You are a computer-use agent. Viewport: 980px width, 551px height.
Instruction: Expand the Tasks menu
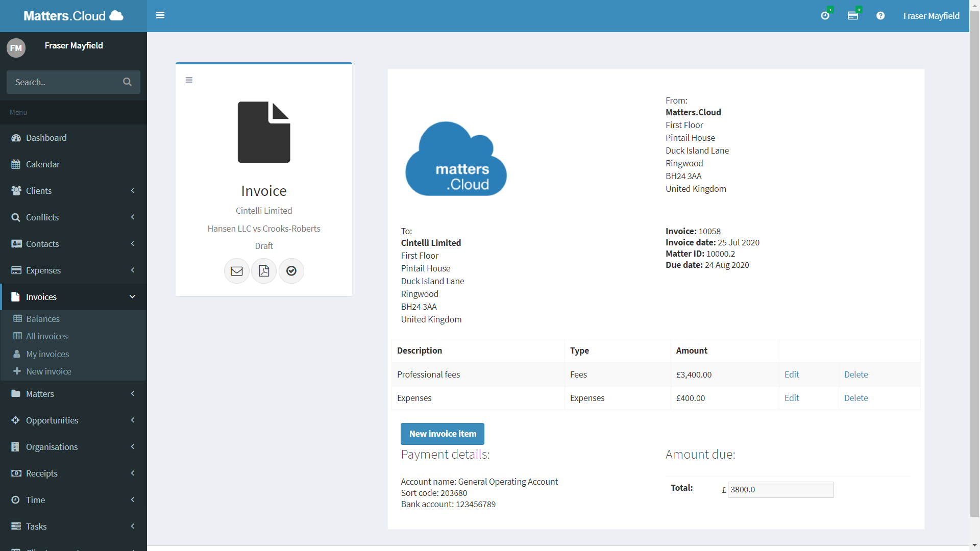[73, 527]
